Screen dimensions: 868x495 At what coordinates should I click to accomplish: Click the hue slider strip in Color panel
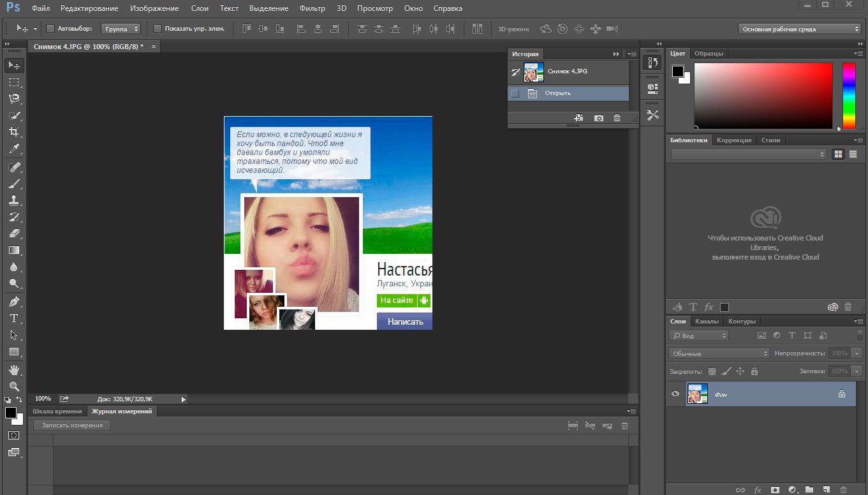[x=849, y=96]
